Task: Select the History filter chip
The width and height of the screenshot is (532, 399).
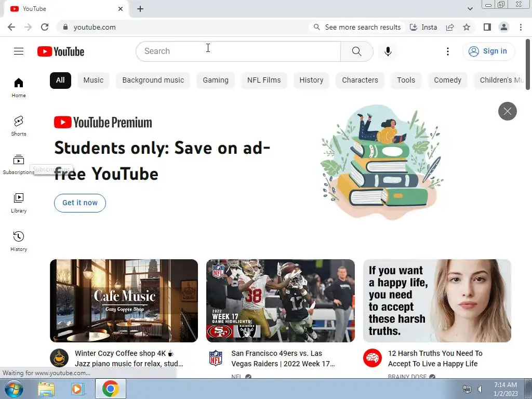Action: click(311, 81)
